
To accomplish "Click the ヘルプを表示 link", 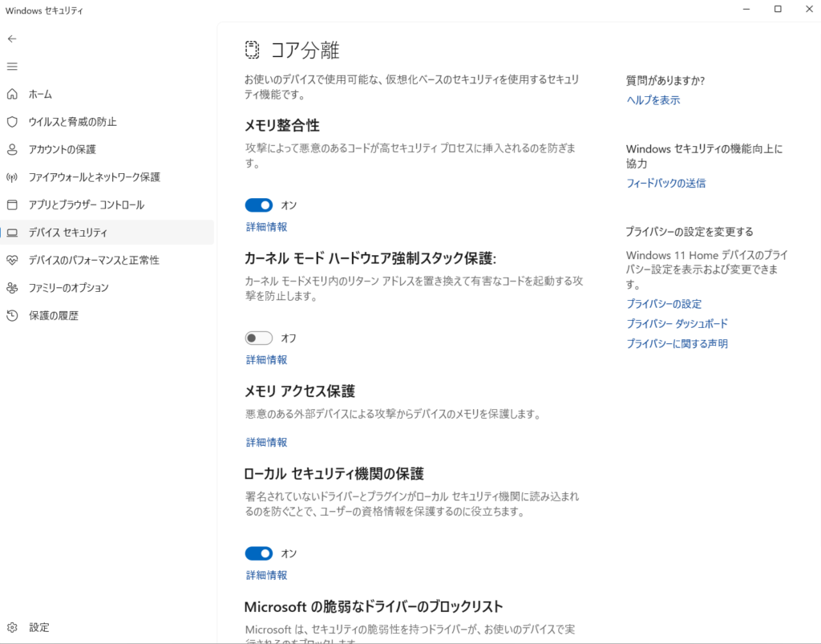I will [653, 99].
